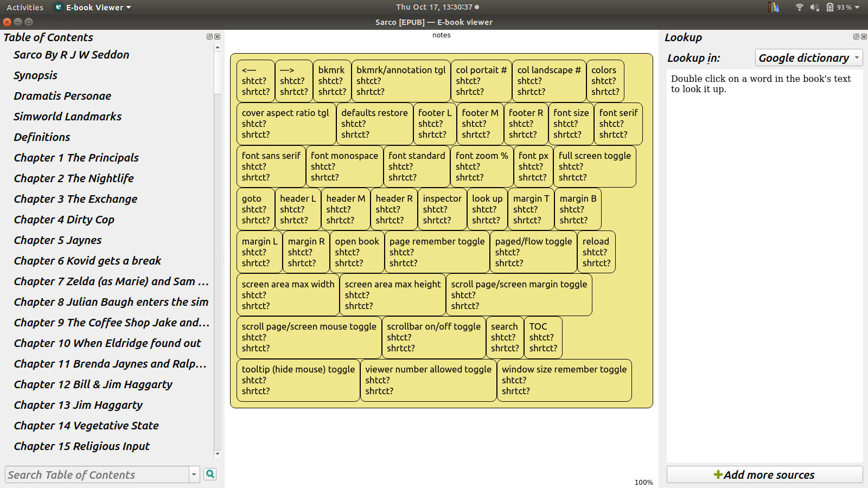The image size is (868, 488).
Task: Go to Simworld Landmarks
Action: click(x=68, y=117)
